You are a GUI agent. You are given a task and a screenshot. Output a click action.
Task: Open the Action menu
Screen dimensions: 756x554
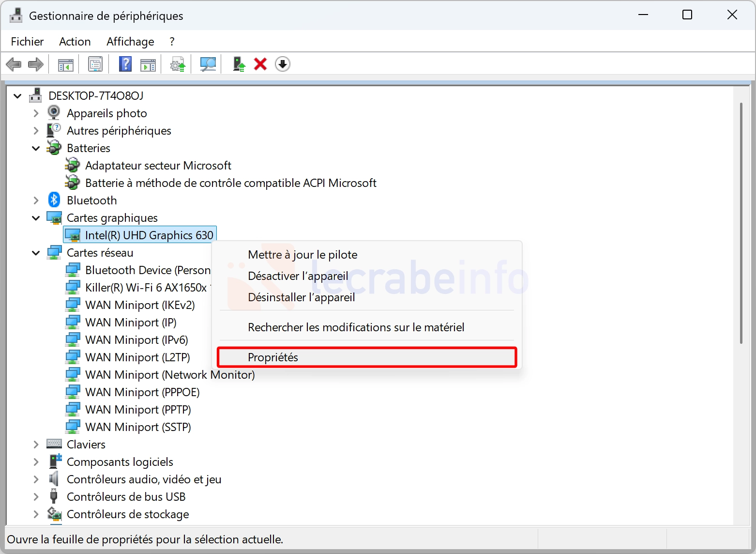tap(75, 42)
